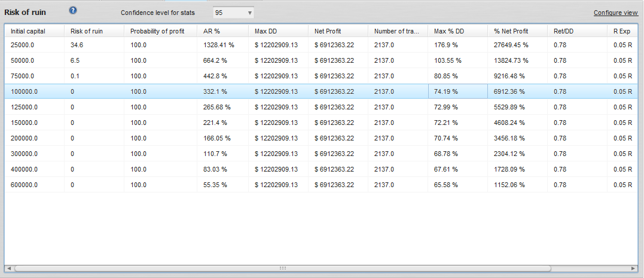This screenshot has height=278, width=644.
Task: Click the Configure view link
Action: (615, 13)
